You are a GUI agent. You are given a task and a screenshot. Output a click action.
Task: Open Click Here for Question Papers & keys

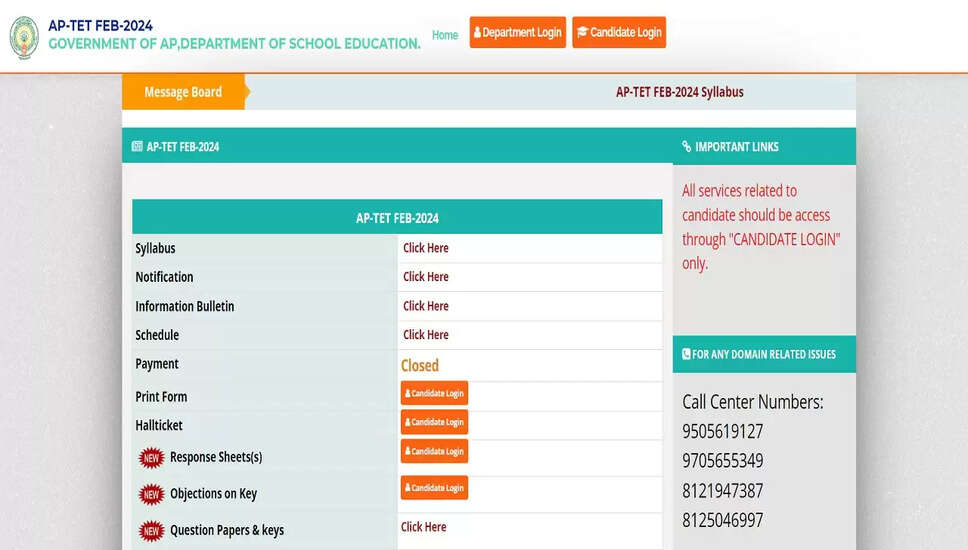424,527
